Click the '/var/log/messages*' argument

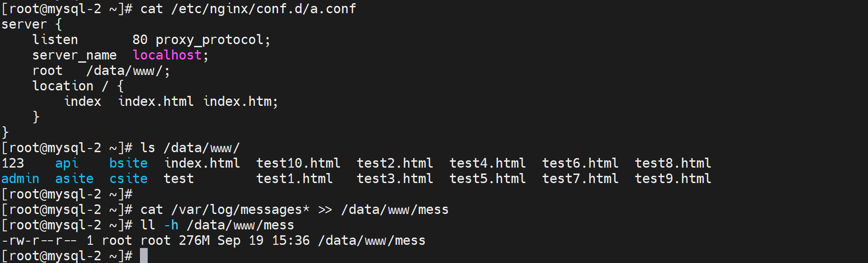tap(240, 210)
